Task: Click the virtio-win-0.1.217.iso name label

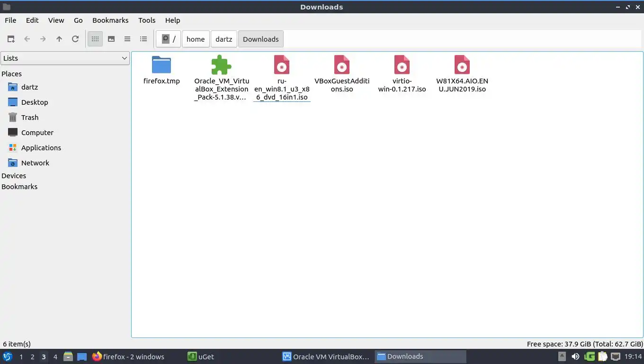Action: [402, 85]
